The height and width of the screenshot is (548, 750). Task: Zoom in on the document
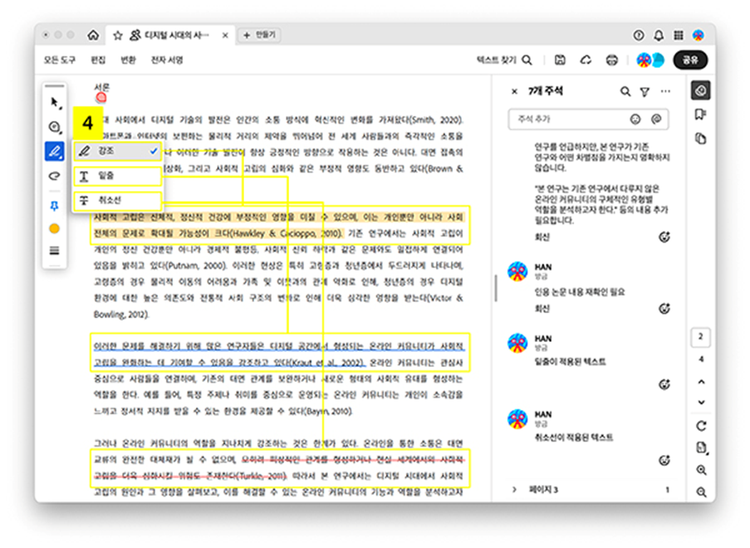pos(701,470)
